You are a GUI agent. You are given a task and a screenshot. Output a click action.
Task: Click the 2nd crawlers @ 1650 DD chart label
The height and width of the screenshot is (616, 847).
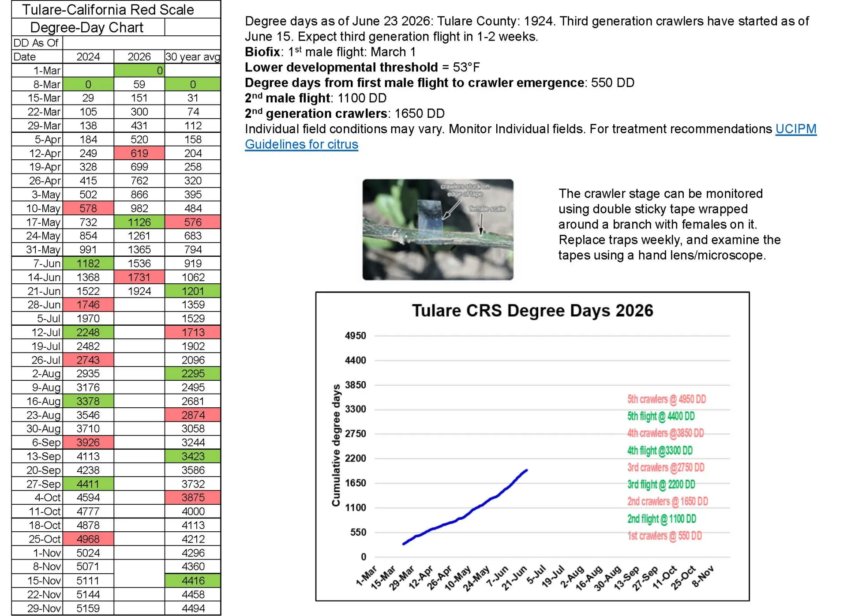pos(667,501)
